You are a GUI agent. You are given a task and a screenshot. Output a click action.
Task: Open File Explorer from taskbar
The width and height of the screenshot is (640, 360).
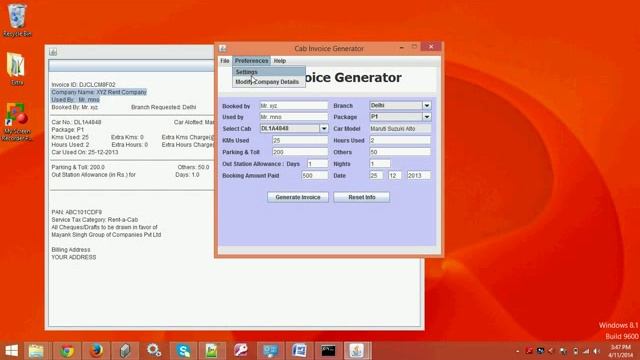click(x=36, y=351)
